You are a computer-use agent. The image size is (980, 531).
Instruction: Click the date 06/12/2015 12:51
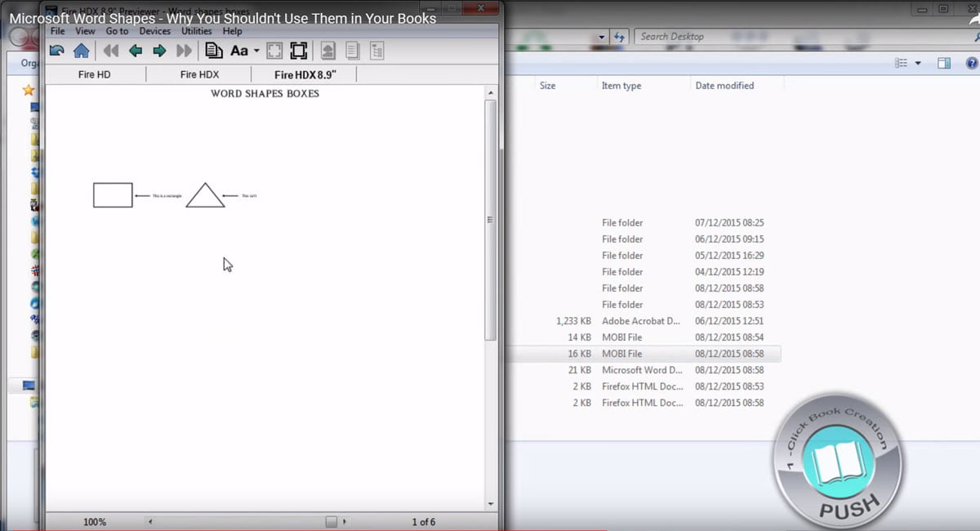(729, 321)
